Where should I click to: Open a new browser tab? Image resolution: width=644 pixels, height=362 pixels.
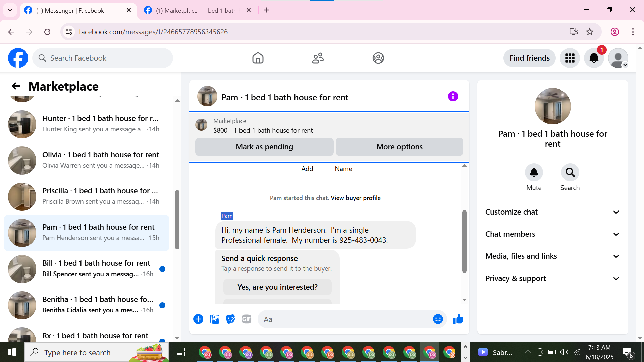[267, 10]
